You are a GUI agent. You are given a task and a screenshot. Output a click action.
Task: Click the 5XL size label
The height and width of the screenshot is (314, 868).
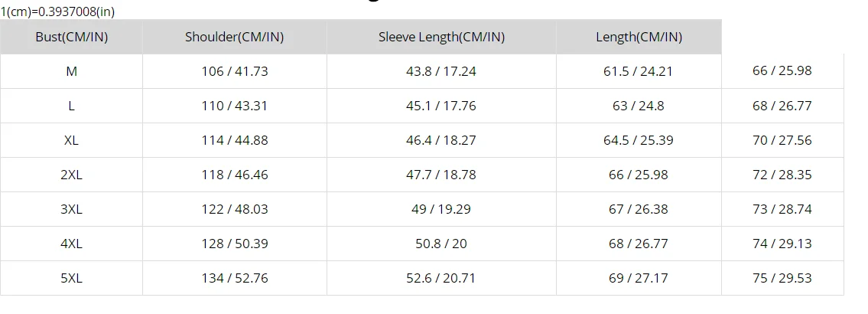pyautogui.click(x=71, y=278)
